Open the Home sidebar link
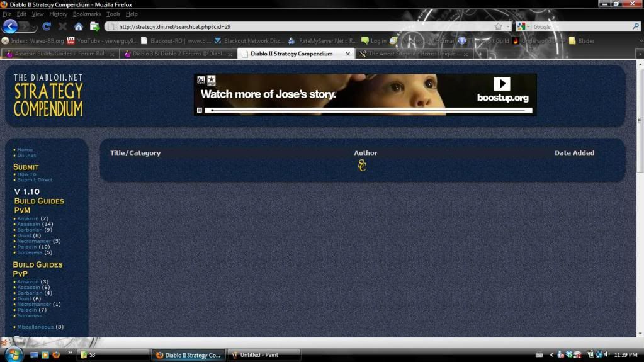 point(25,150)
